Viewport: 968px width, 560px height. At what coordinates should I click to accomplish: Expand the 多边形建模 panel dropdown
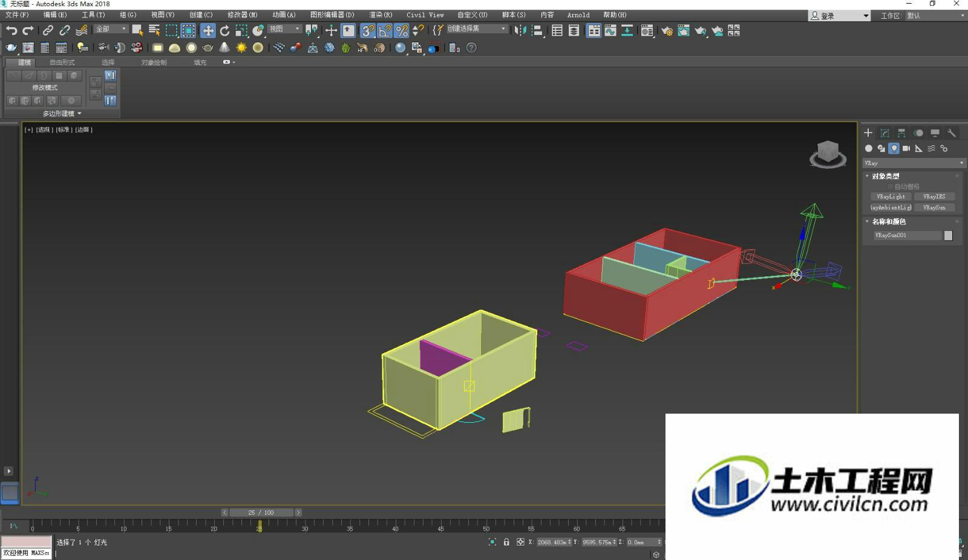pyautogui.click(x=62, y=113)
